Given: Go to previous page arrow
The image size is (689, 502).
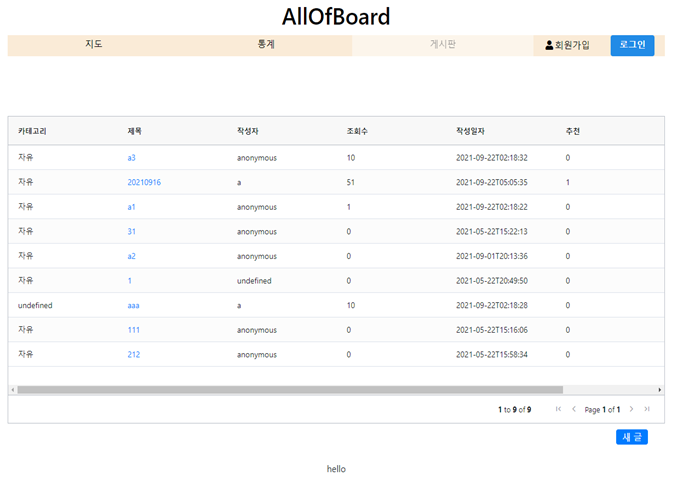Looking at the screenshot, I should pos(574,409).
